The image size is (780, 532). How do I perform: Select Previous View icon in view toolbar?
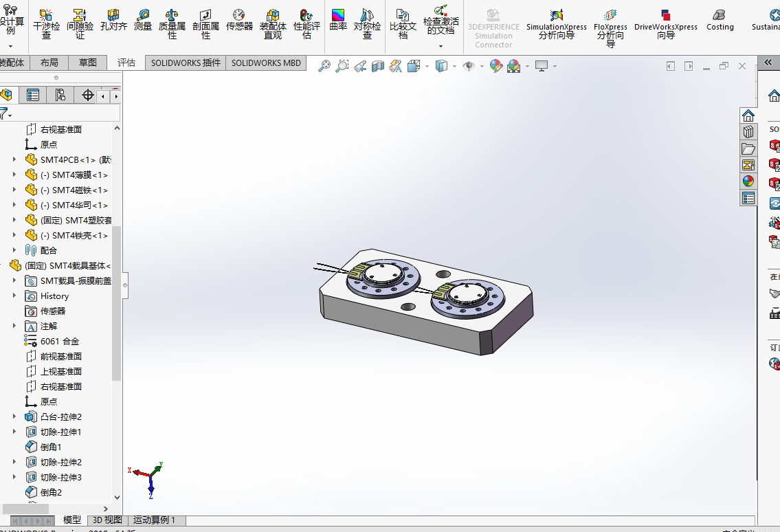pyautogui.click(x=360, y=66)
